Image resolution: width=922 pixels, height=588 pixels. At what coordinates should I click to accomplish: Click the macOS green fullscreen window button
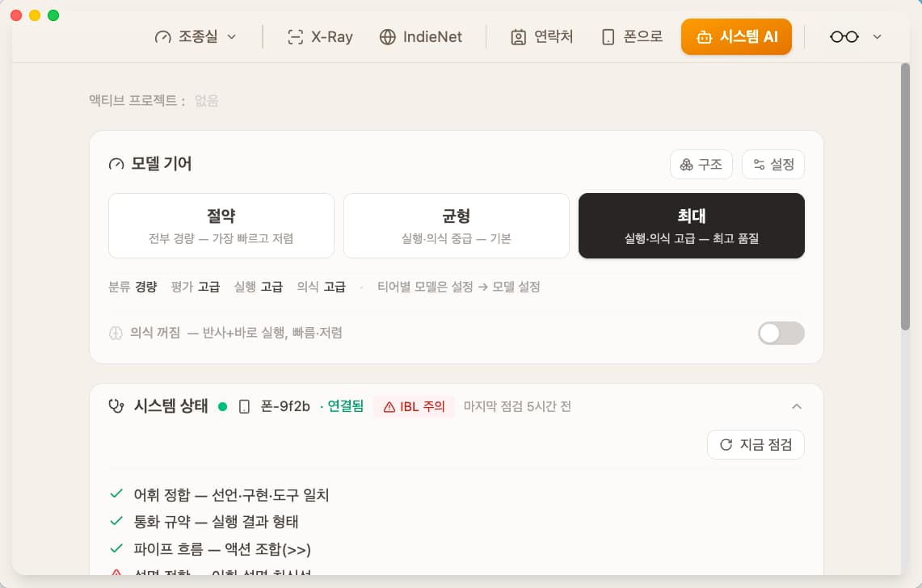click(53, 15)
